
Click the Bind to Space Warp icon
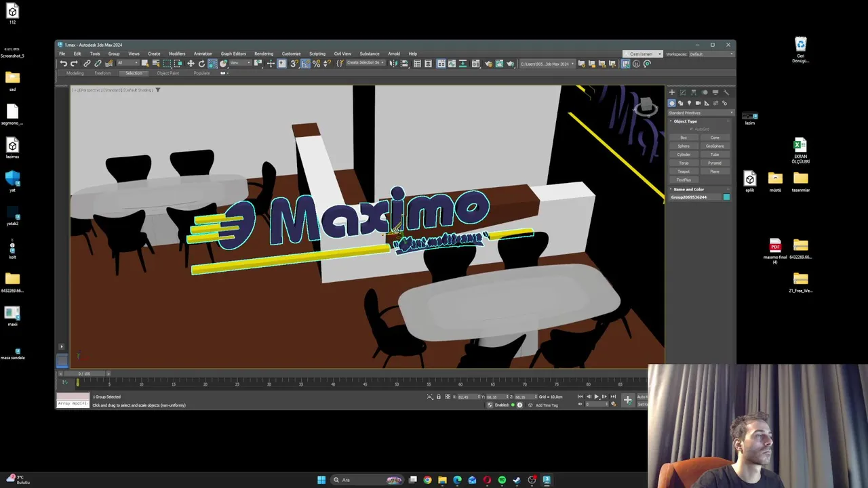click(109, 64)
